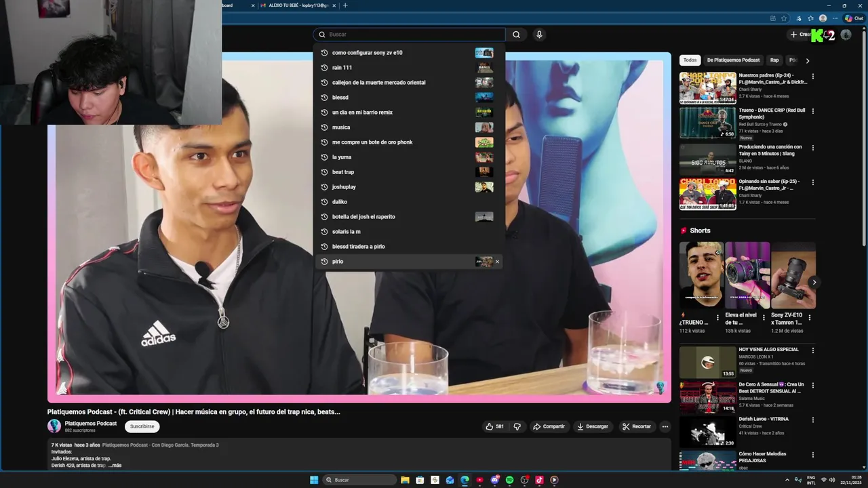Image resolution: width=868 pixels, height=488 pixels.
Task: Select the 'Rap' filter chip
Action: pos(774,60)
